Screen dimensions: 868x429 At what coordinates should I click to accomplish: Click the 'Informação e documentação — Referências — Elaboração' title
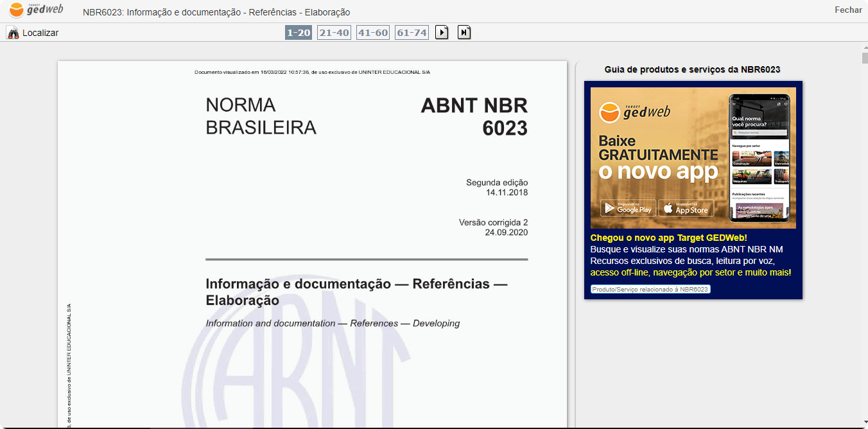point(356,292)
